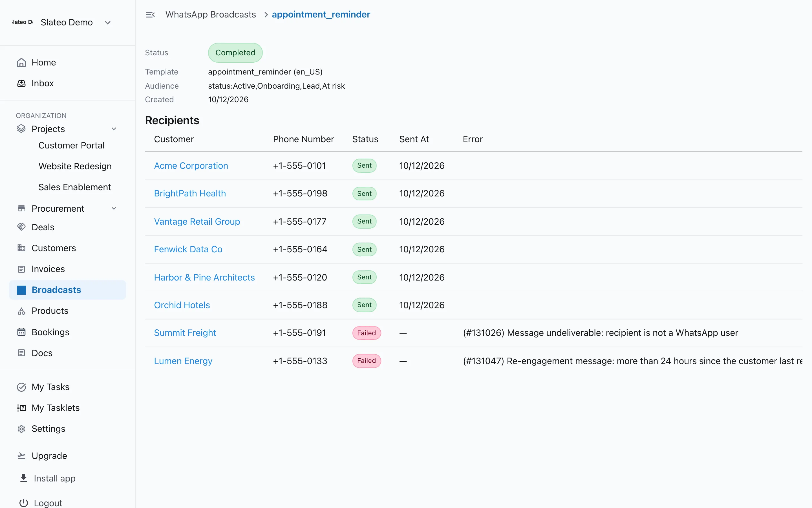812x508 pixels.
Task: Collapse the sidebar with the menu toggle icon
Action: [150, 14]
